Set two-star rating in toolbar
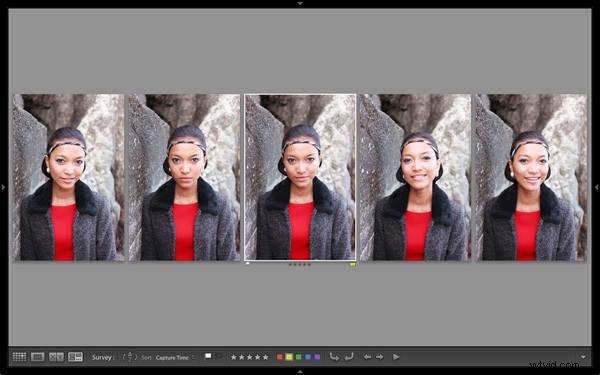This screenshot has height=375, width=600. pyautogui.click(x=241, y=357)
